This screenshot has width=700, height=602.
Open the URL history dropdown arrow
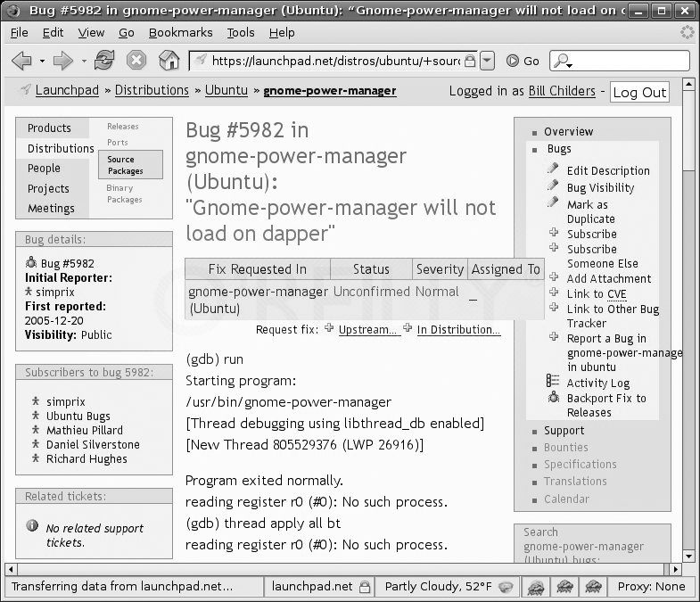pos(487,61)
